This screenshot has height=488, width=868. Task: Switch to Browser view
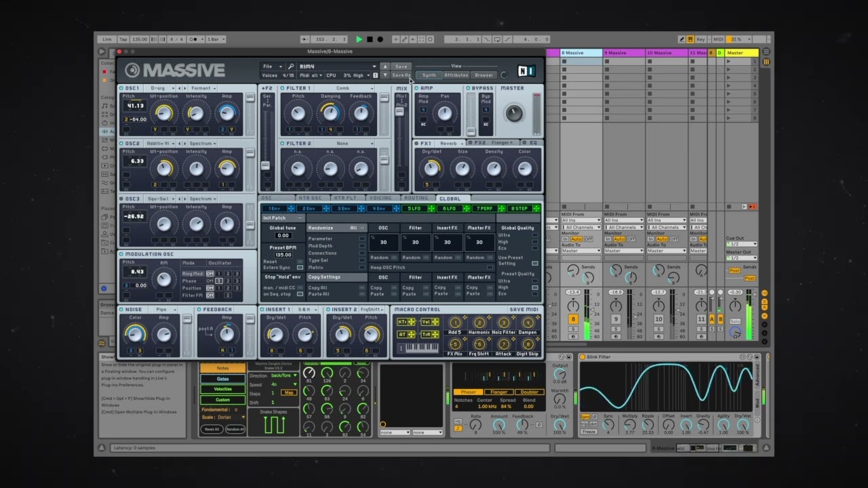click(484, 75)
